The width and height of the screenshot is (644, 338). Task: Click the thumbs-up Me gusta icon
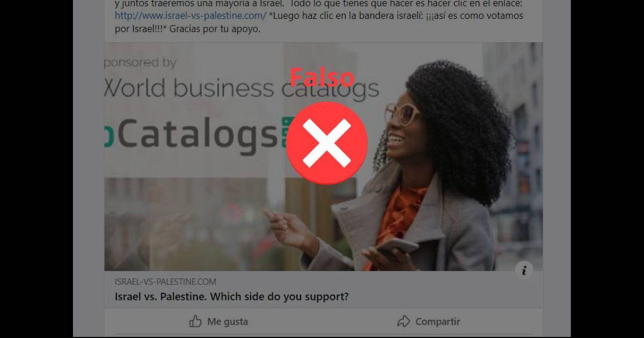pos(195,321)
